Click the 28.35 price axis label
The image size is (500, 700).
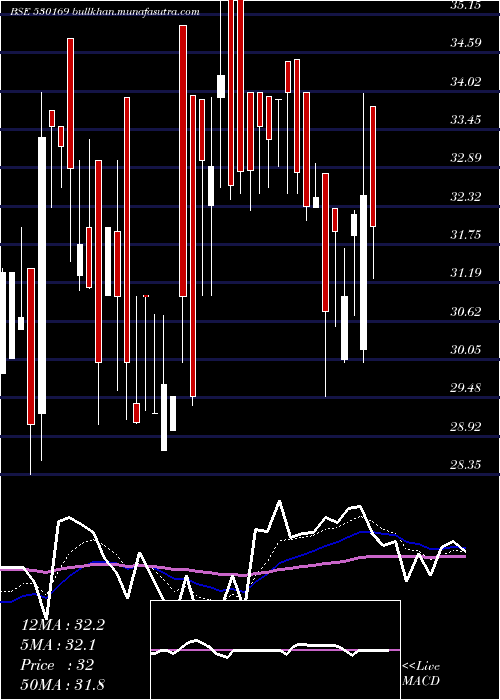465,465
